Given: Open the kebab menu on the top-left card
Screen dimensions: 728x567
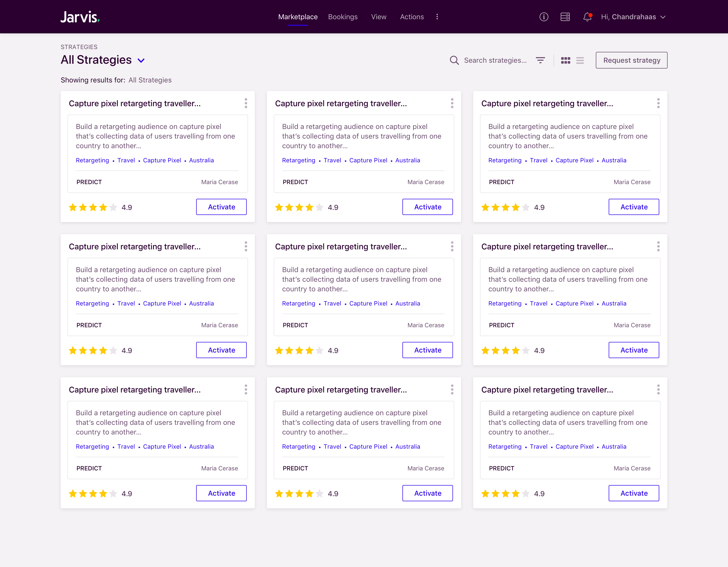Looking at the screenshot, I should (246, 103).
